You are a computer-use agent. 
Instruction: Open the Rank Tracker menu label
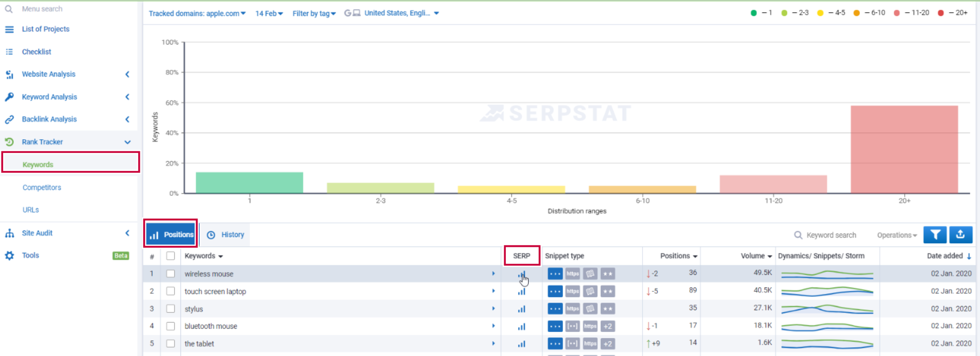tap(42, 142)
